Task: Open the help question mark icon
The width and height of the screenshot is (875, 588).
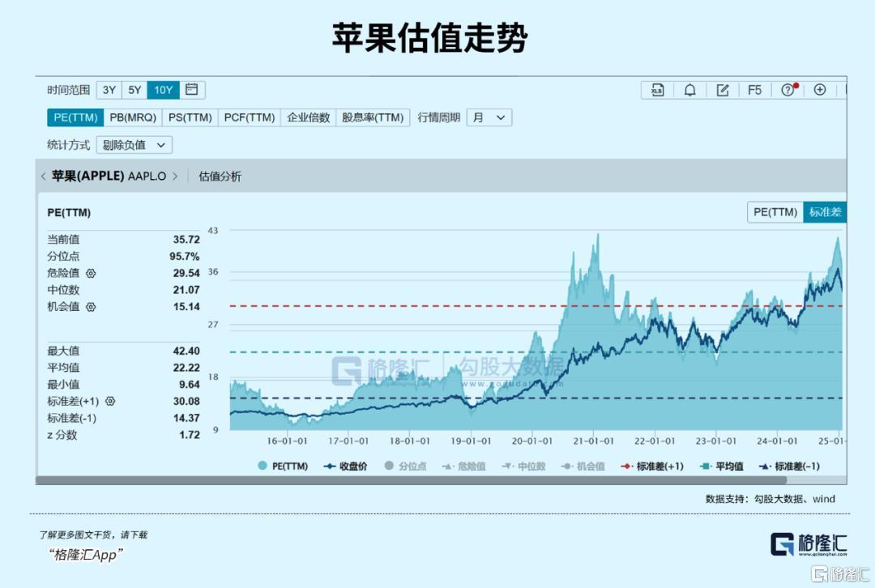Action: tap(788, 90)
